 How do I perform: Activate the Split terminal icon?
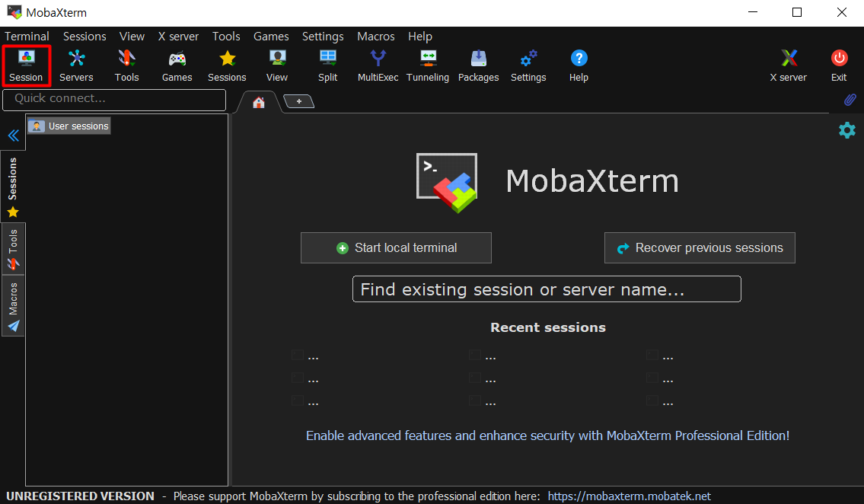[328, 66]
